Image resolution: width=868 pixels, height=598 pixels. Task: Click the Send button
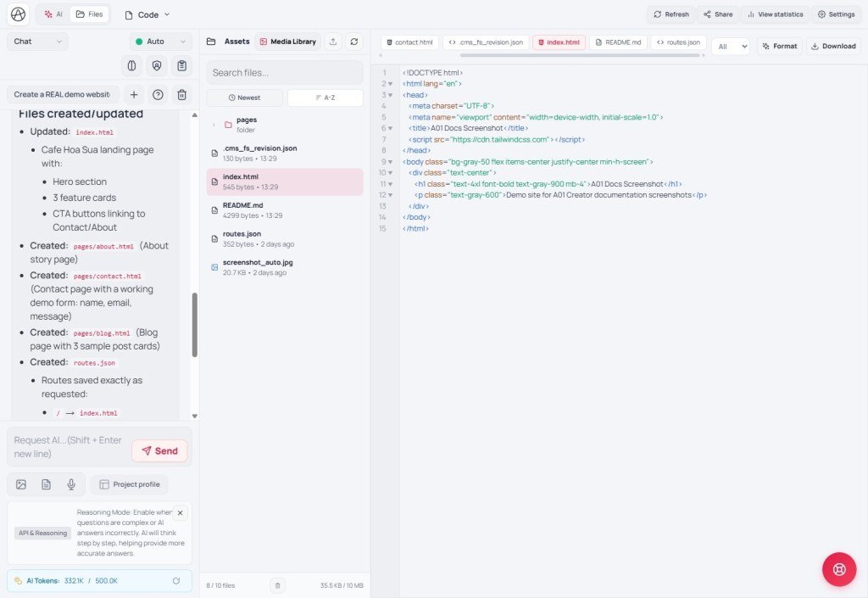[x=159, y=450]
